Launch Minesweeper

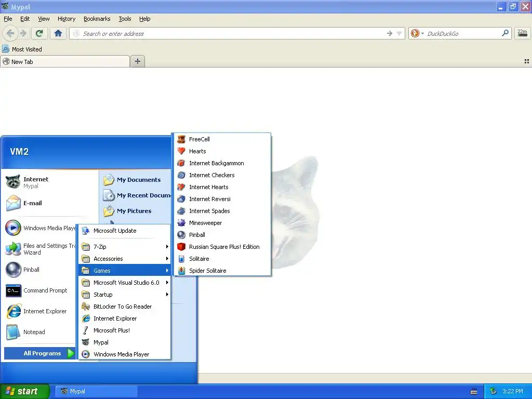[x=222, y=223]
